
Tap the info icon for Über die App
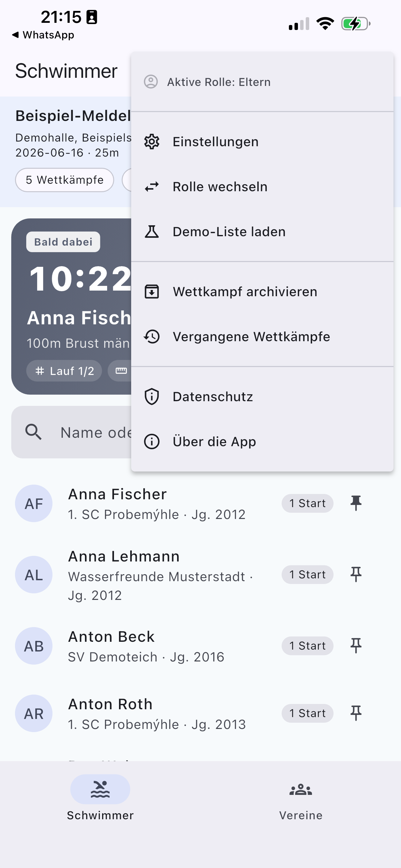(152, 441)
